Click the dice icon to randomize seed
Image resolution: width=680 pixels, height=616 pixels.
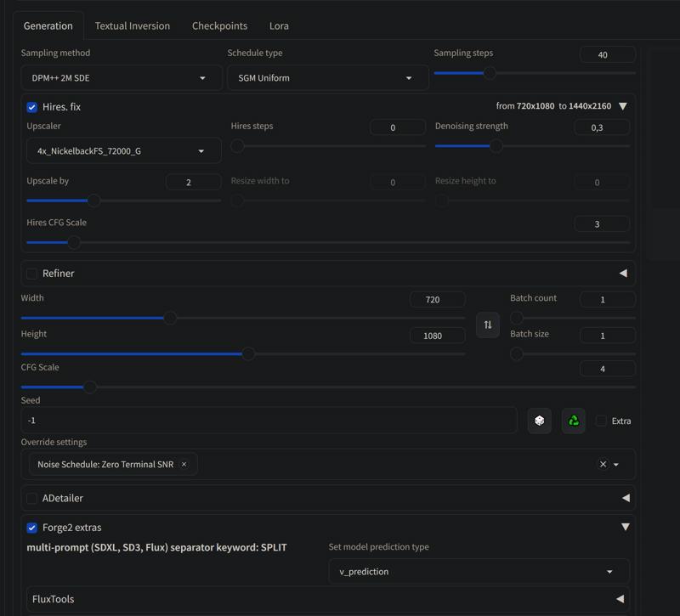coord(540,421)
